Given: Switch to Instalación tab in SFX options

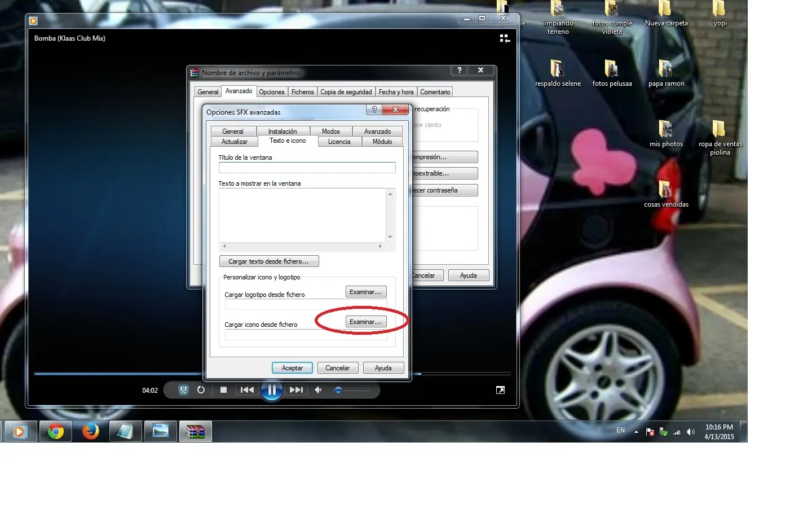Looking at the screenshot, I should point(282,132).
